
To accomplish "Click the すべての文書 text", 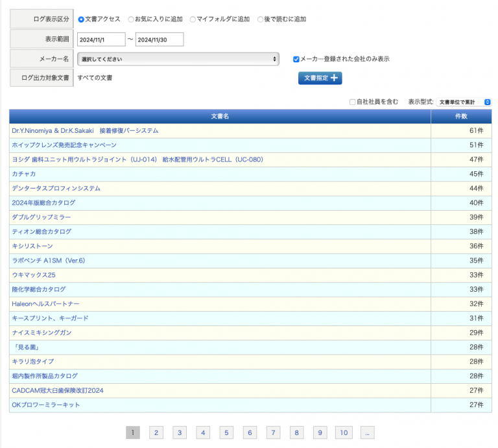I will (x=95, y=78).
